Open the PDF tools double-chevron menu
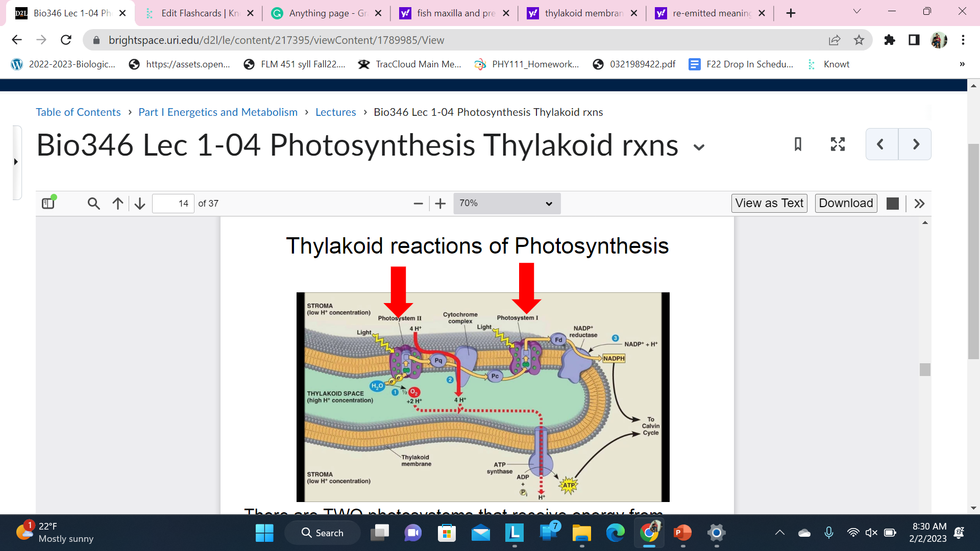980x551 pixels. [x=919, y=204]
